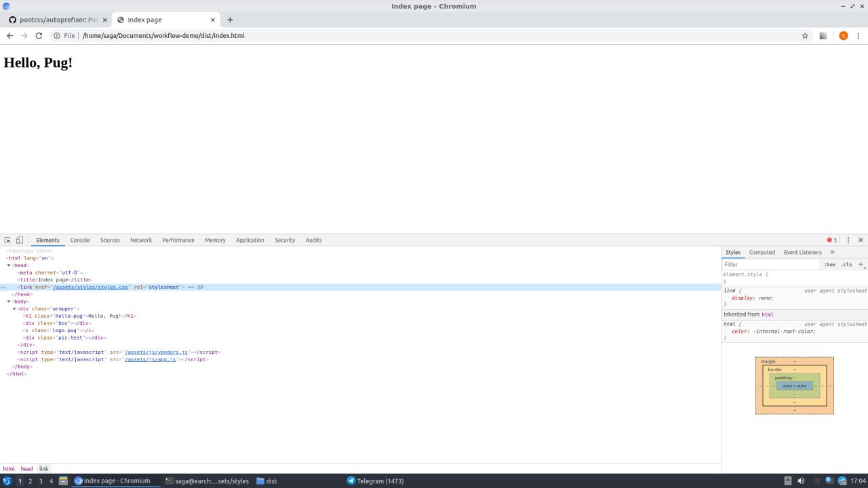Click the inspect element picker icon
Screen dimensions: 868x488
coord(7,240)
